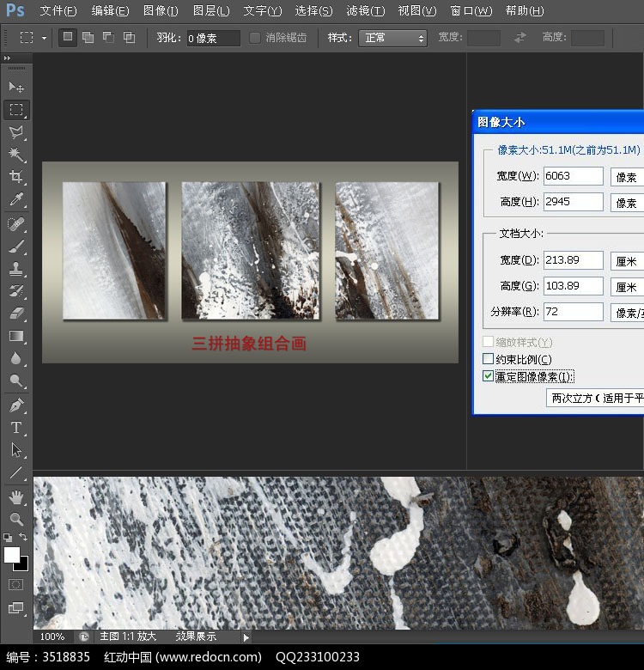Open the 样式 dropdown set to 正常
644x670 pixels.
(x=393, y=38)
